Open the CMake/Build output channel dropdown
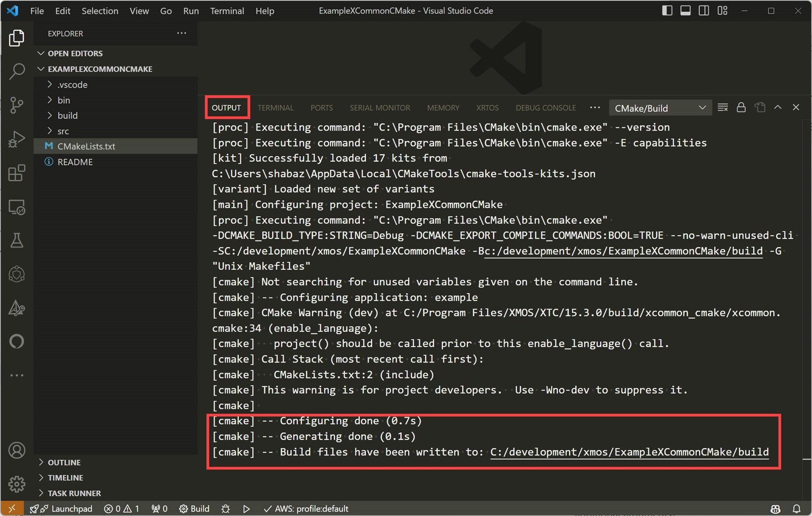812x516 pixels. [x=660, y=108]
